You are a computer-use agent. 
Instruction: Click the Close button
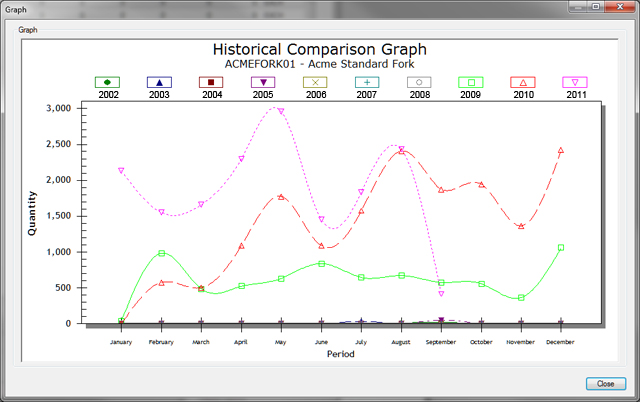(x=606, y=384)
